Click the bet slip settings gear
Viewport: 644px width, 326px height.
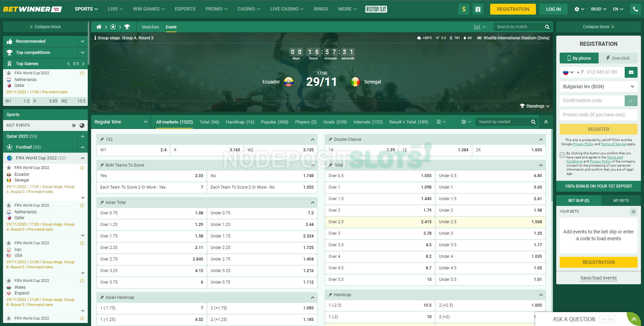[x=633, y=212]
